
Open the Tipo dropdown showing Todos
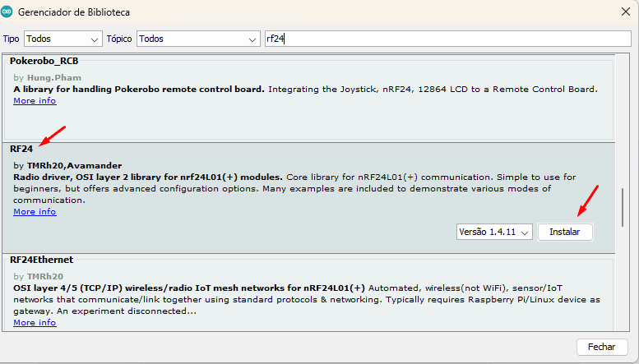pos(63,39)
